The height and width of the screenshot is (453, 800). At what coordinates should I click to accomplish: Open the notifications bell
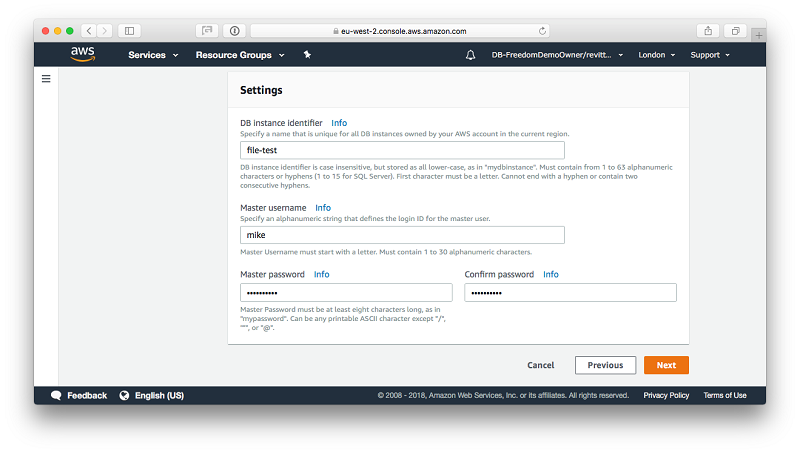[470, 55]
